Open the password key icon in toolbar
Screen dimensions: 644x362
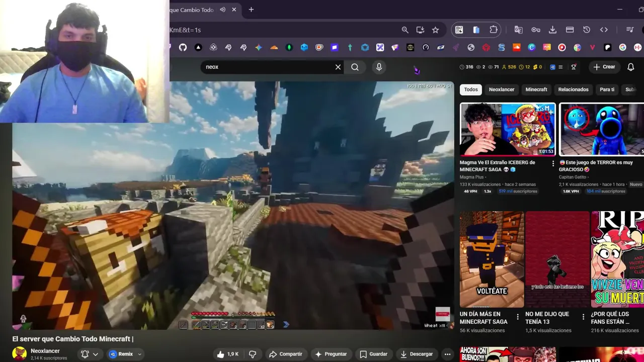535,30
